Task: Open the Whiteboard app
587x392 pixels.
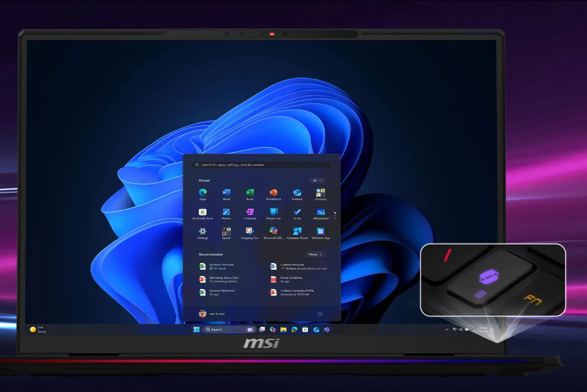Action: [x=321, y=214]
